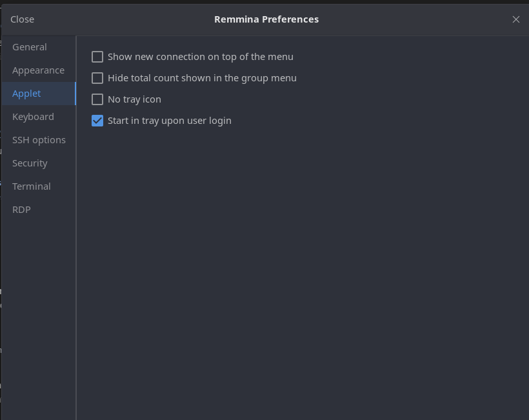Tick the Show new connection on top checkbox

point(97,57)
